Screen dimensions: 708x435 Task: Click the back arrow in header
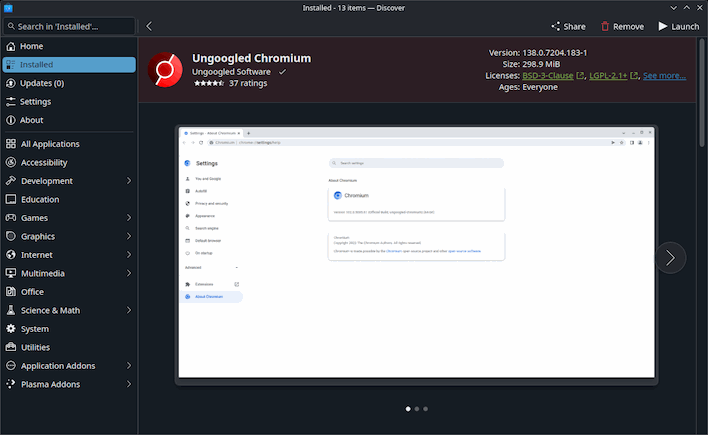(149, 26)
